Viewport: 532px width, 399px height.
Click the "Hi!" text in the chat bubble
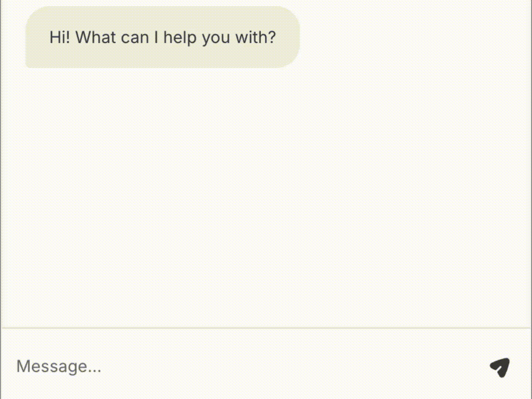(x=59, y=37)
